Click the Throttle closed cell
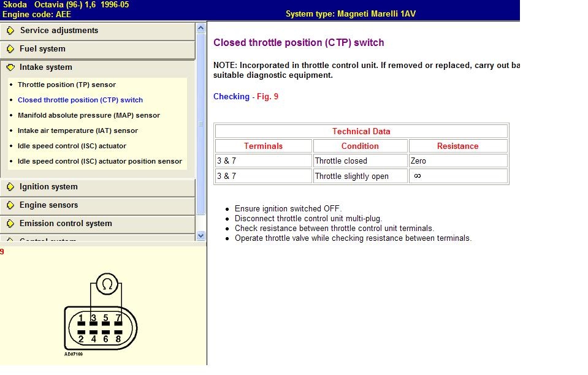Image resolution: width=588 pixels, height=375 pixels. coord(360,161)
